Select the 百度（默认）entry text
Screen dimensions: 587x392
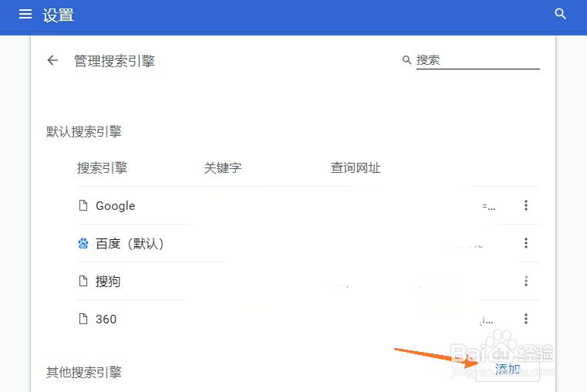[130, 244]
